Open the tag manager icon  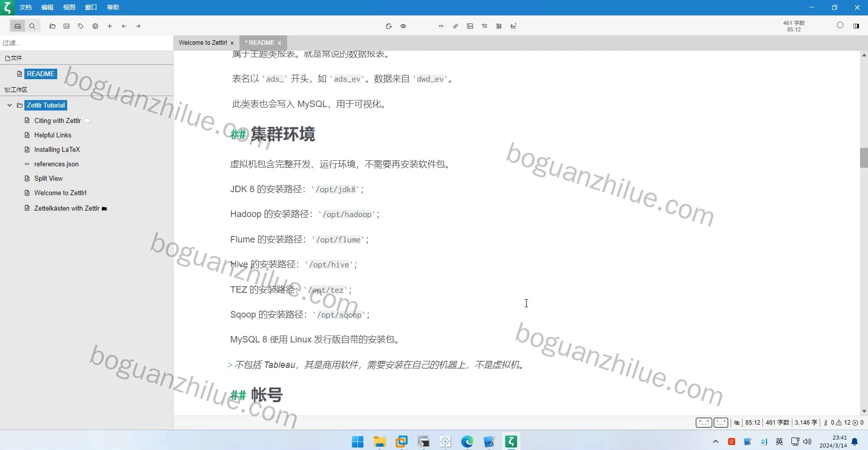click(x=81, y=26)
